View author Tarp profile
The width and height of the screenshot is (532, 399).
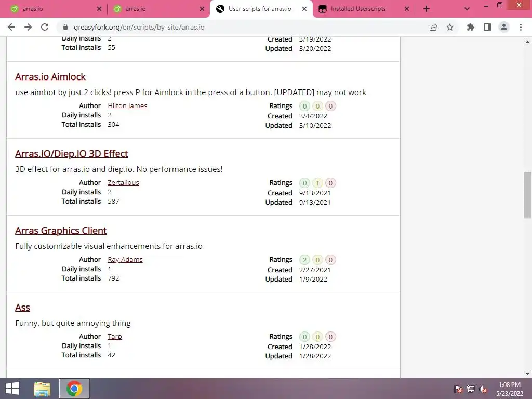click(115, 337)
